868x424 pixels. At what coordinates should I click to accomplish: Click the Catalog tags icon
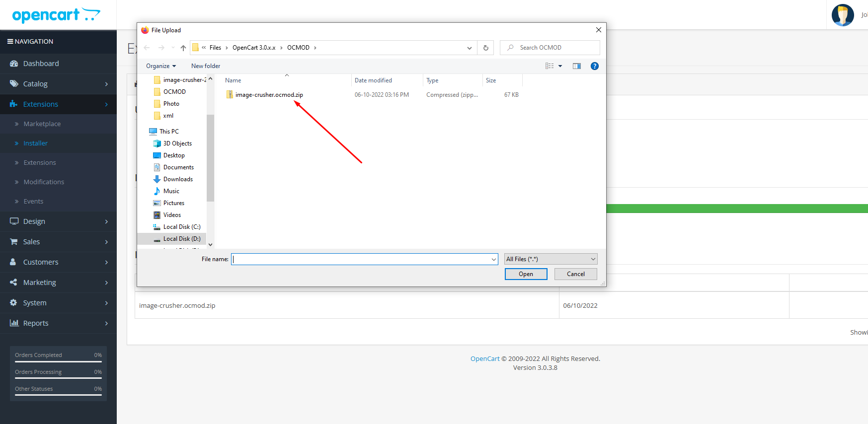point(14,84)
